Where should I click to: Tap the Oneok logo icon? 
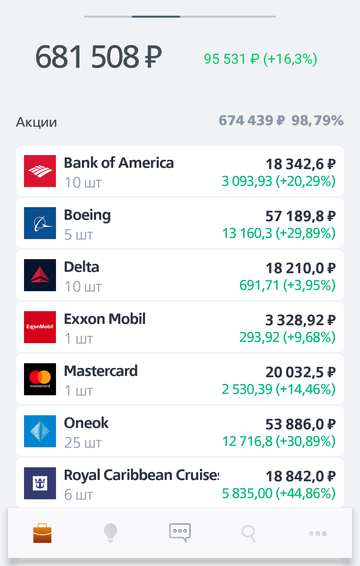(x=40, y=431)
